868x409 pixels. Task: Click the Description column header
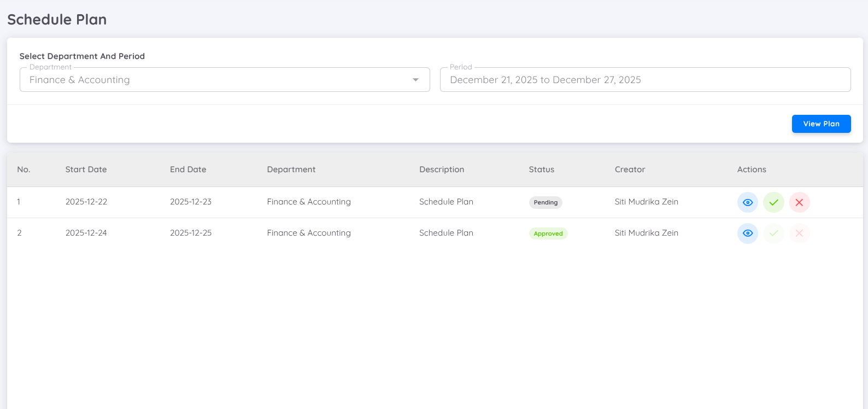(442, 170)
